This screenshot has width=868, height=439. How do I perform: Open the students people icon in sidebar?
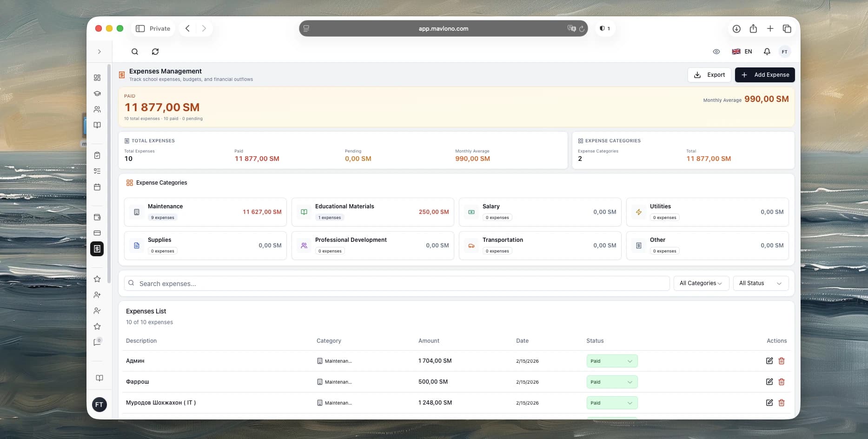pos(97,109)
